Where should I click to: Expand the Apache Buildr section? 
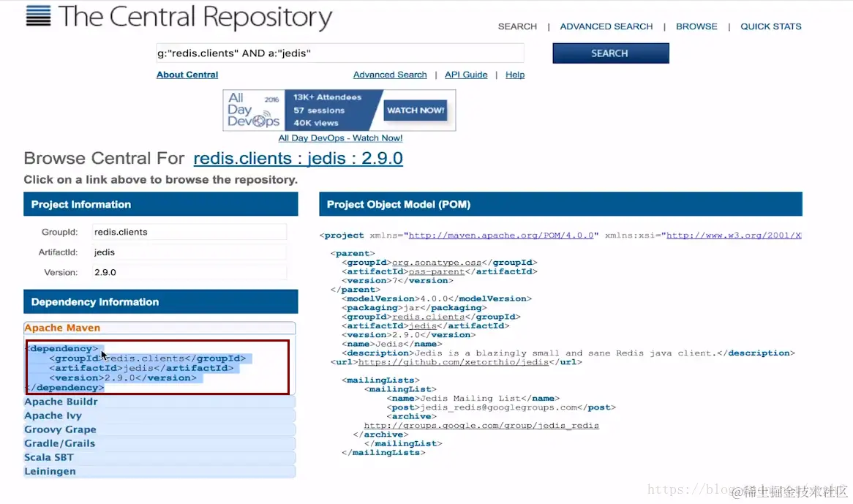click(159, 402)
